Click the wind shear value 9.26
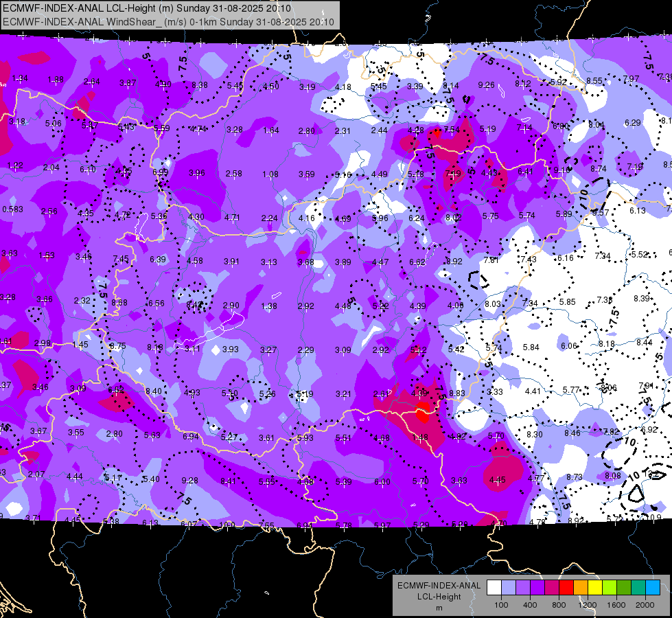Viewport: 672px width, 618px height. tap(487, 85)
